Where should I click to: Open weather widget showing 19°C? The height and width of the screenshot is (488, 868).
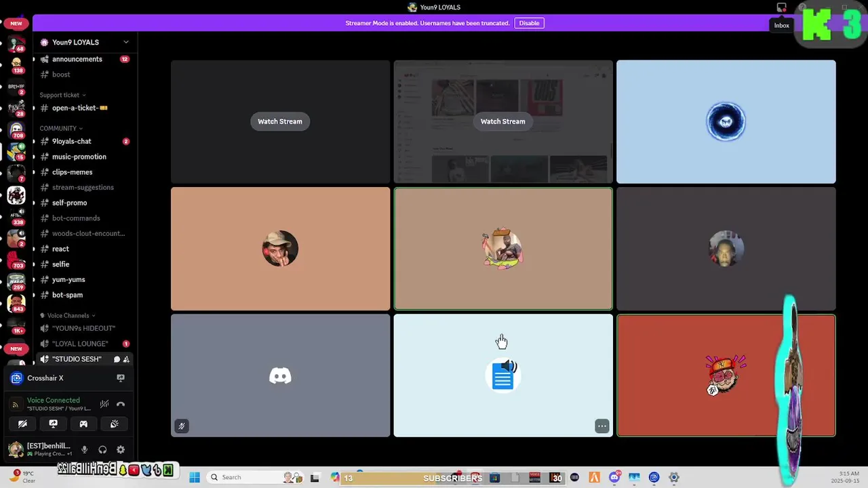(x=23, y=476)
